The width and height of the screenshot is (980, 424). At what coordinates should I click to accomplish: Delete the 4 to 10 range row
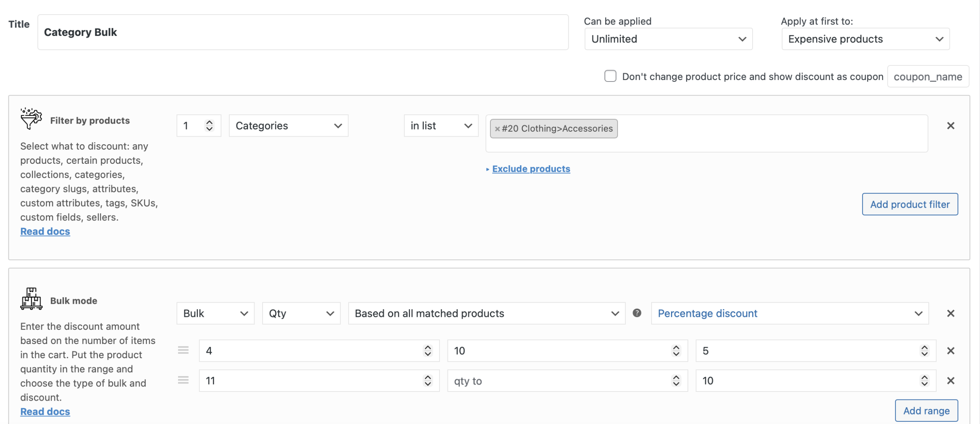(x=950, y=351)
